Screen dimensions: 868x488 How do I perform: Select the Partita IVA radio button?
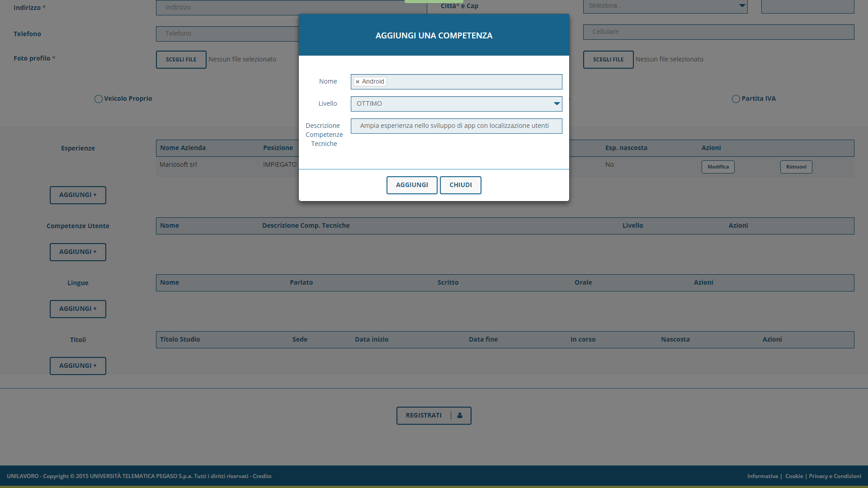736,99
